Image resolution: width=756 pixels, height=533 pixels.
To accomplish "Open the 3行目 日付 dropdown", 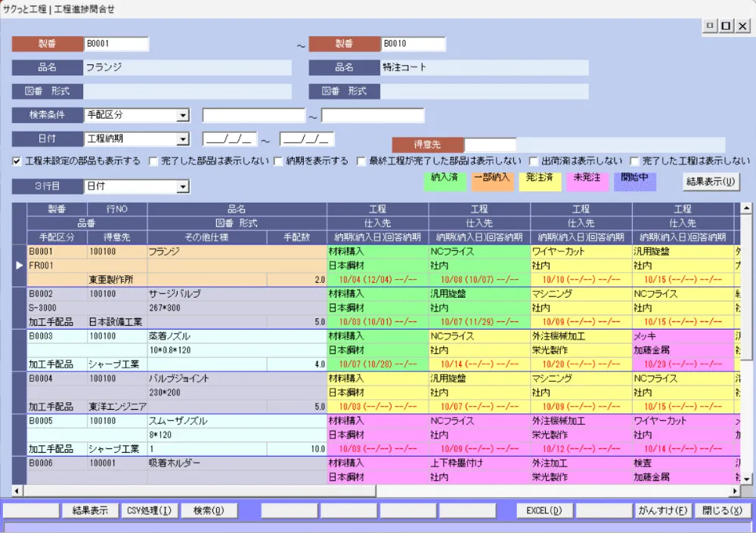I will pos(182,187).
